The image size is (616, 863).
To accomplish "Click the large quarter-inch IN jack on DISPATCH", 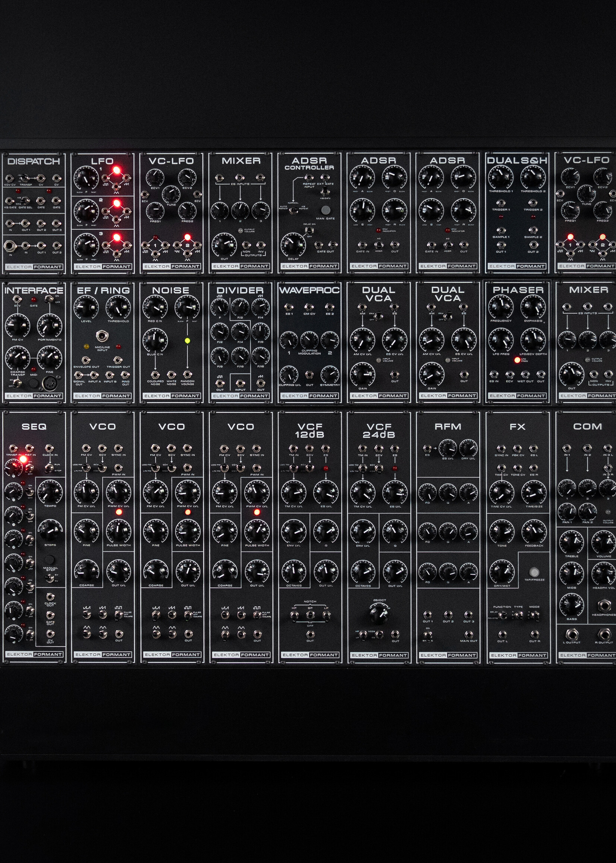I will pos(10,246).
